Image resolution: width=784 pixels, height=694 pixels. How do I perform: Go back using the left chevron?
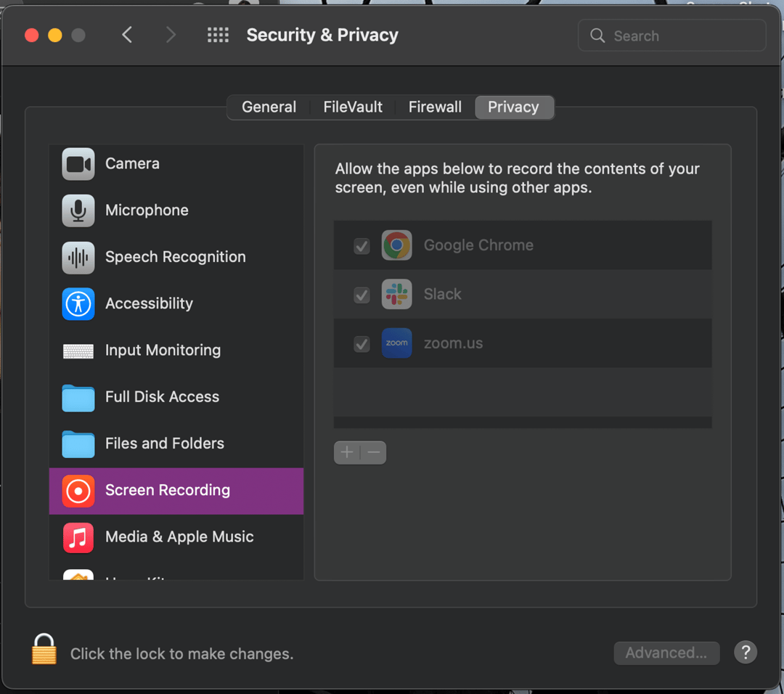tap(127, 35)
